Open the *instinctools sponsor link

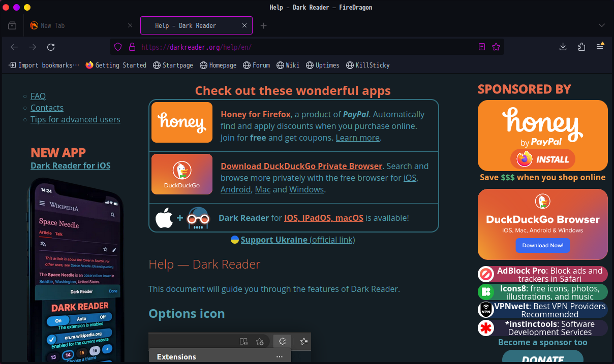[x=543, y=328]
